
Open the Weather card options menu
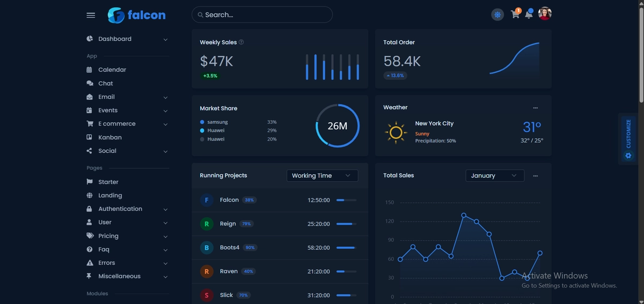[x=536, y=108]
